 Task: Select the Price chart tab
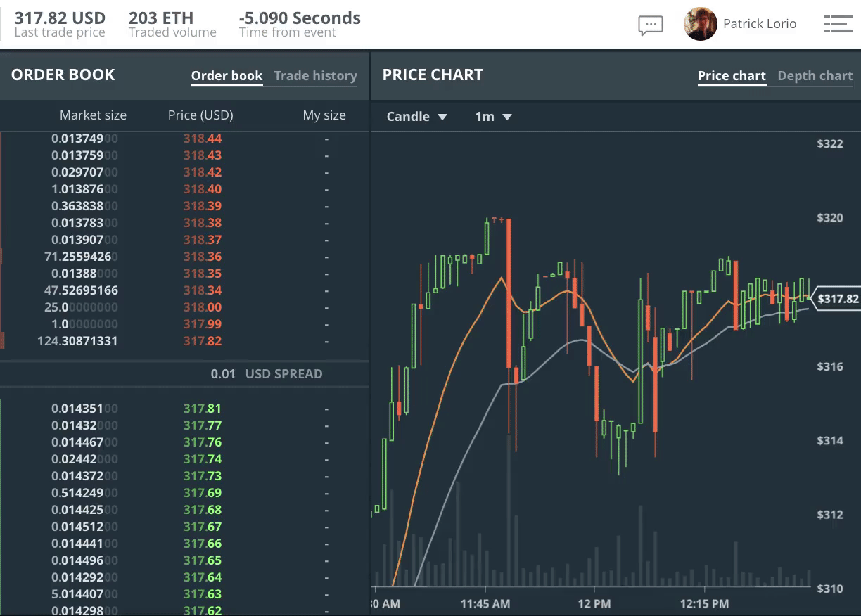pos(732,75)
